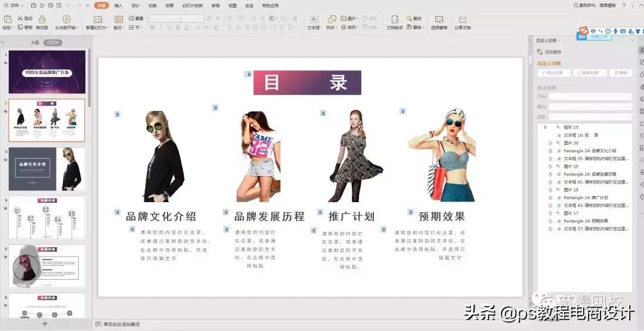This screenshot has height=331, width=644.
Task: Click the Sogou input method S logo
Action: (x=584, y=31)
